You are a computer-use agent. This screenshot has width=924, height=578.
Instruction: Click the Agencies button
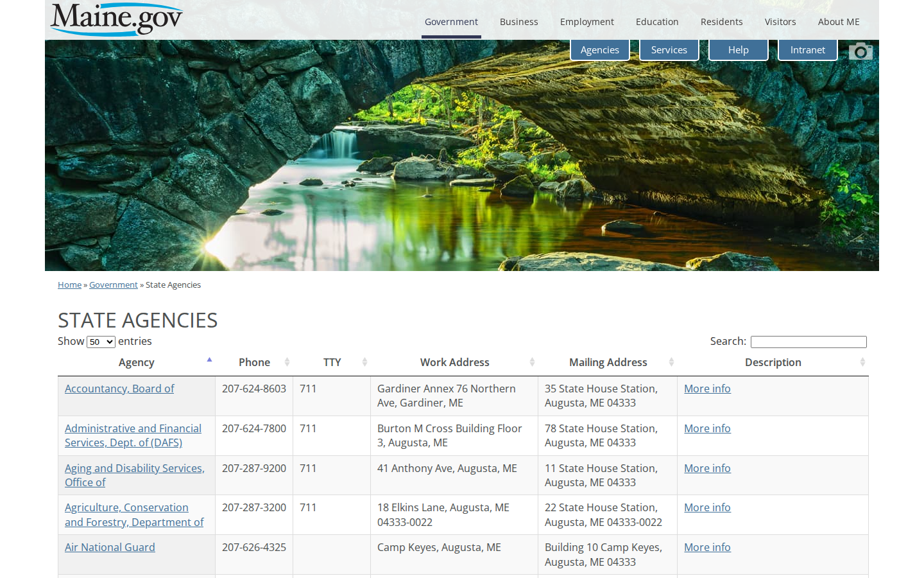(600, 50)
